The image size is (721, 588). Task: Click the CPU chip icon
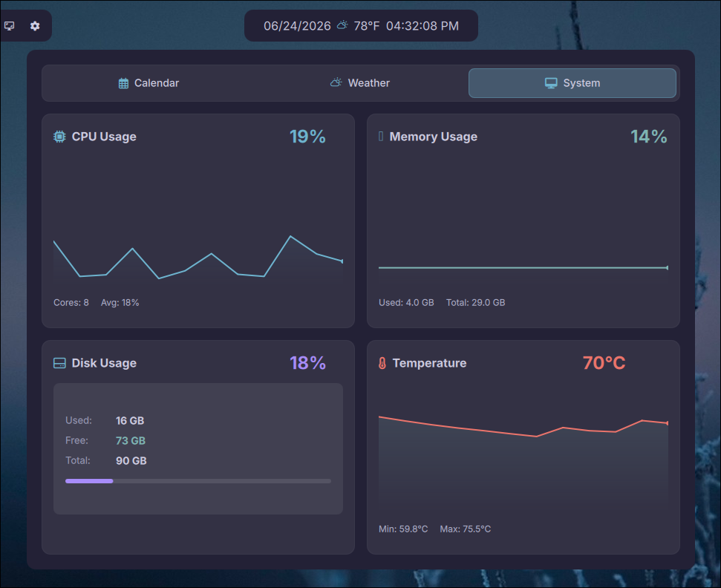60,137
